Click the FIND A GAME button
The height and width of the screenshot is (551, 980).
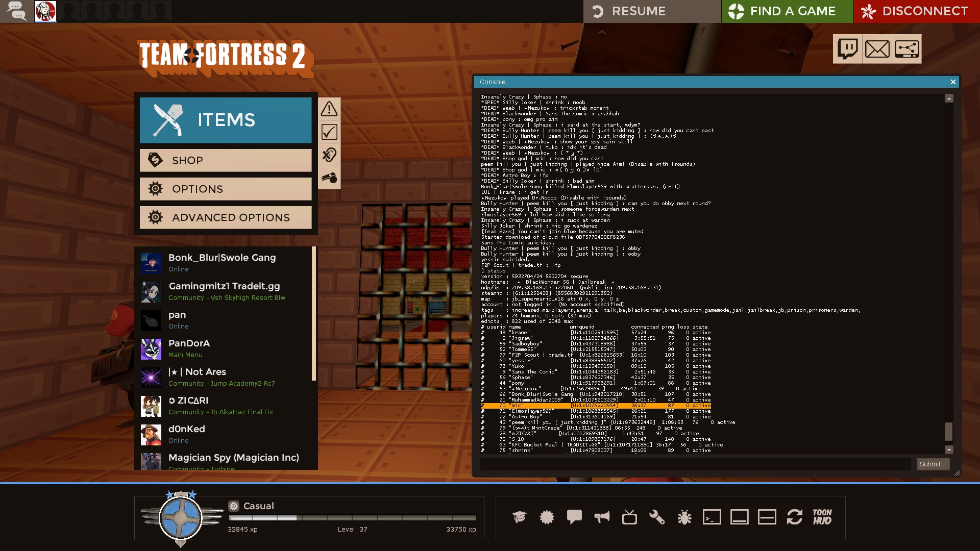787,11
